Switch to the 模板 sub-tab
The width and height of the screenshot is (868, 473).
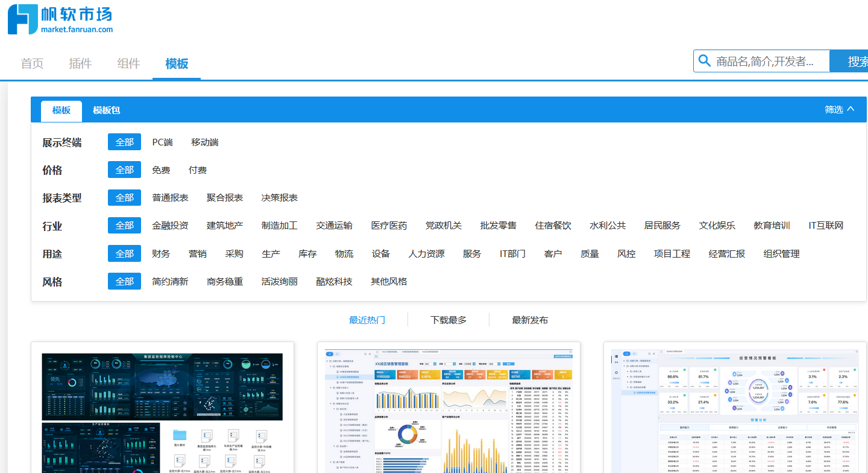(x=61, y=110)
